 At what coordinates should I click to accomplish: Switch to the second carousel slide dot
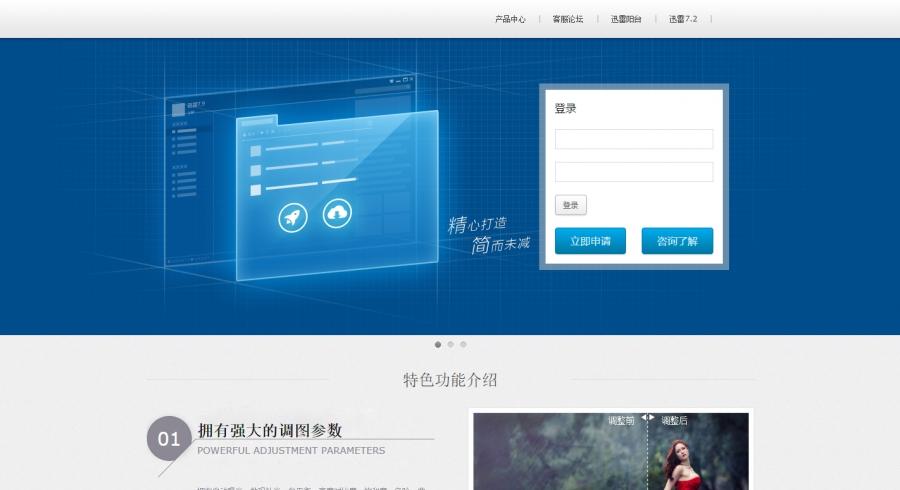451,344
